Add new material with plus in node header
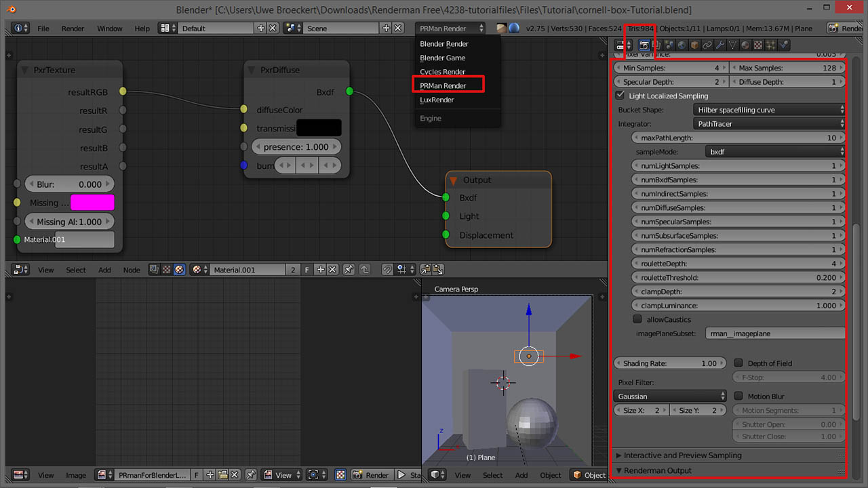This screenshot has height=488, width=868. coord(321,270)
